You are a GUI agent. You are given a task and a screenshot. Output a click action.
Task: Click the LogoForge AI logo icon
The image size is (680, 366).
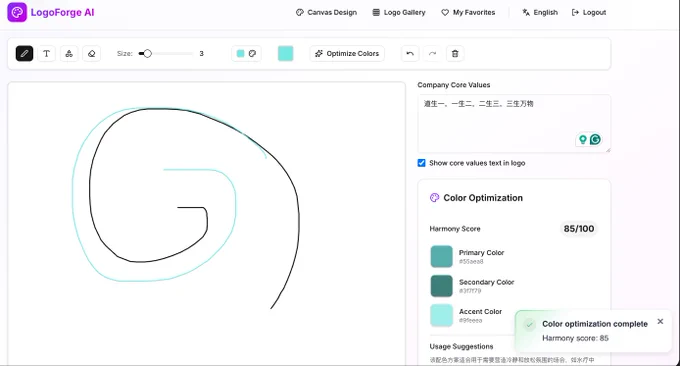17,12
